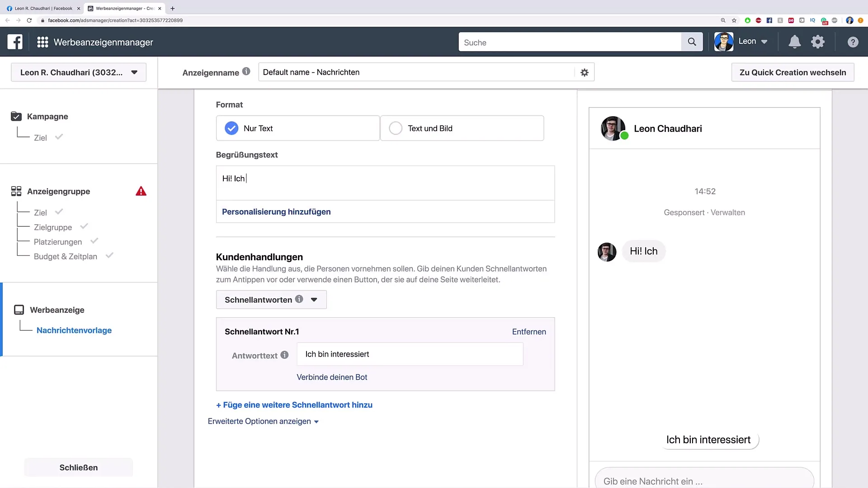Screen dimensions: 868x488
Task: Select the Text und Bild radio button
Action: coord(395,128)
